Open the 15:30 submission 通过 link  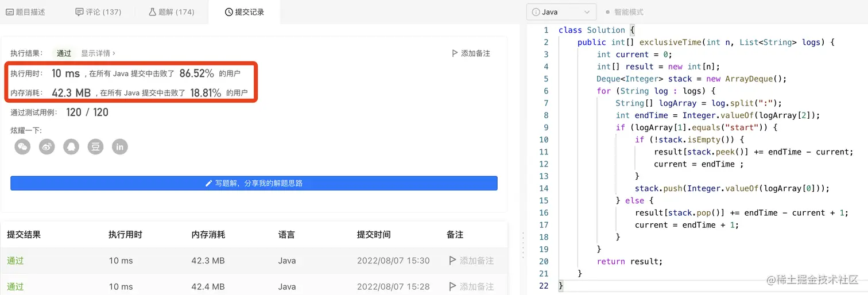pyautogui.click(x=15, y=261)
